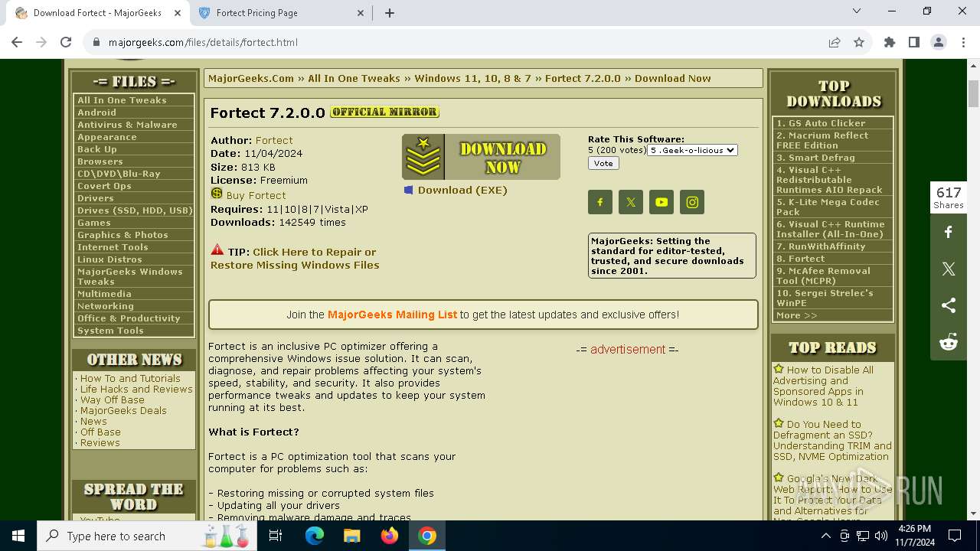The height and width of the screenshot is (551, 980).
Task: Open the rating dropdown Geek-o-licious
Action: [692, 150]
